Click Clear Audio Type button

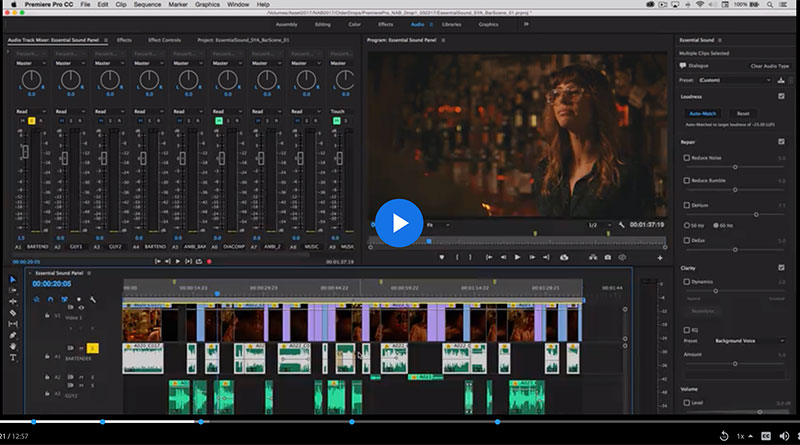[x=769, y=66]
